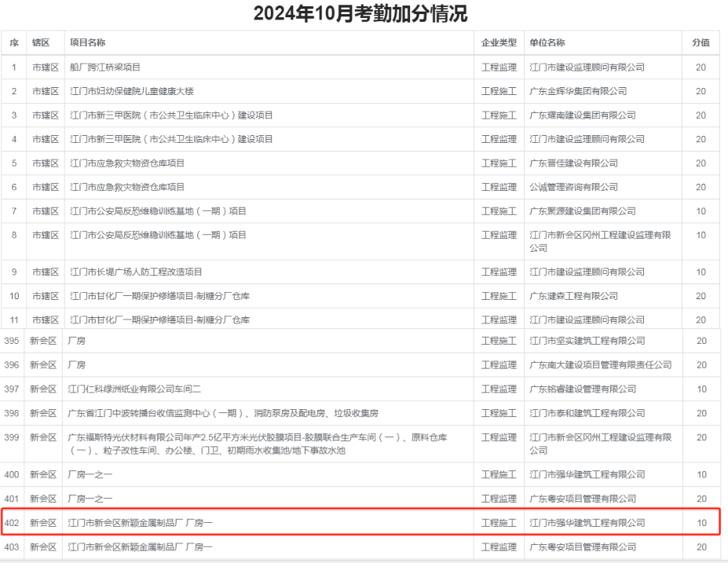Select 广东晋佳建设有限公司 in row 5

[x=573, y=163]
